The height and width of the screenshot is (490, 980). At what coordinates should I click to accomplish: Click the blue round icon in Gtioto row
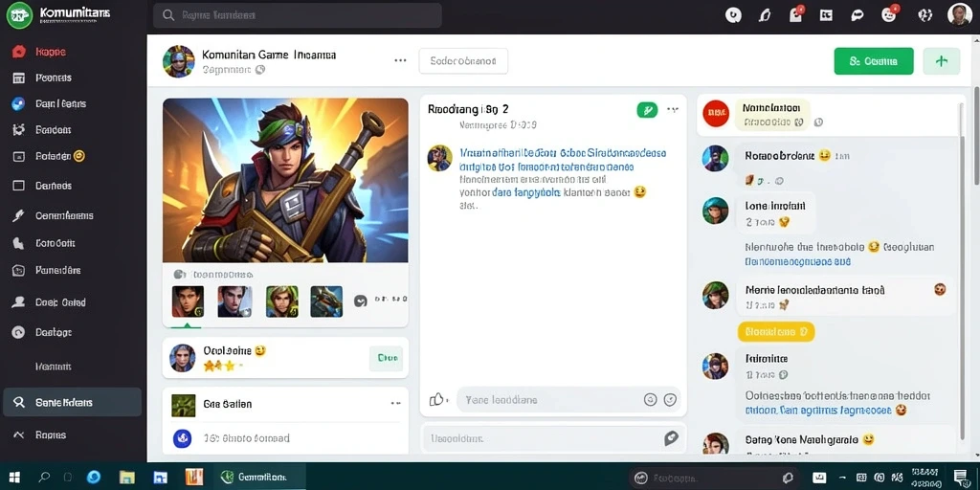(181, 438)
